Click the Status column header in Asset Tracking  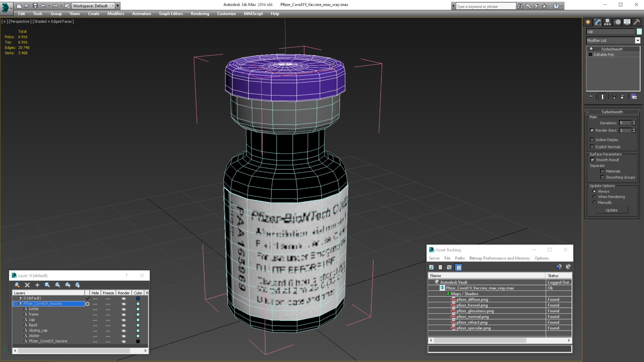pyautogui.click(x=559, y=276)
